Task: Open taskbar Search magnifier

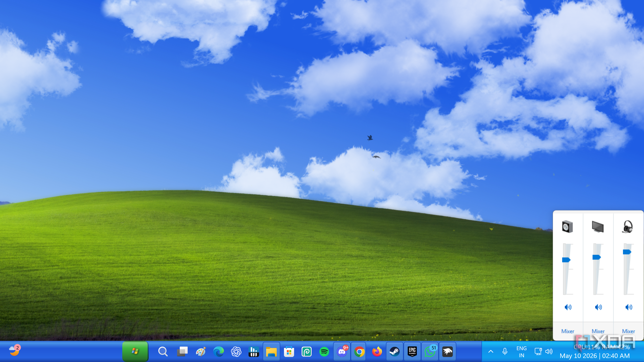Action: [163, 351]
